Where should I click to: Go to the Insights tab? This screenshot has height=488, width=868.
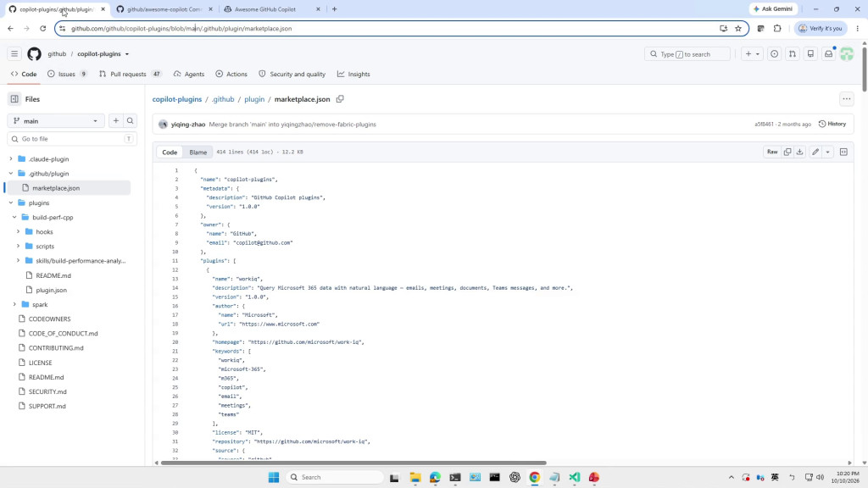353,75
